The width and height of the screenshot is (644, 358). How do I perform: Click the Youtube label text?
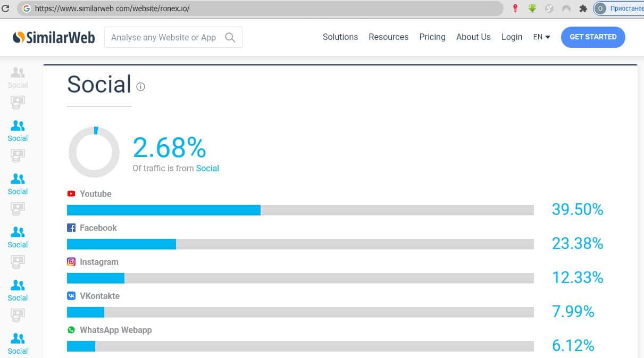[96, 194]
